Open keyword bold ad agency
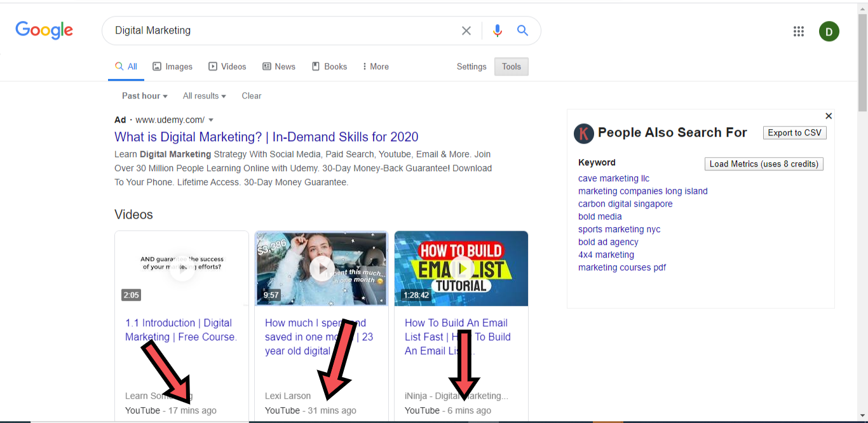Screen dimensions: 868x423 608,242
